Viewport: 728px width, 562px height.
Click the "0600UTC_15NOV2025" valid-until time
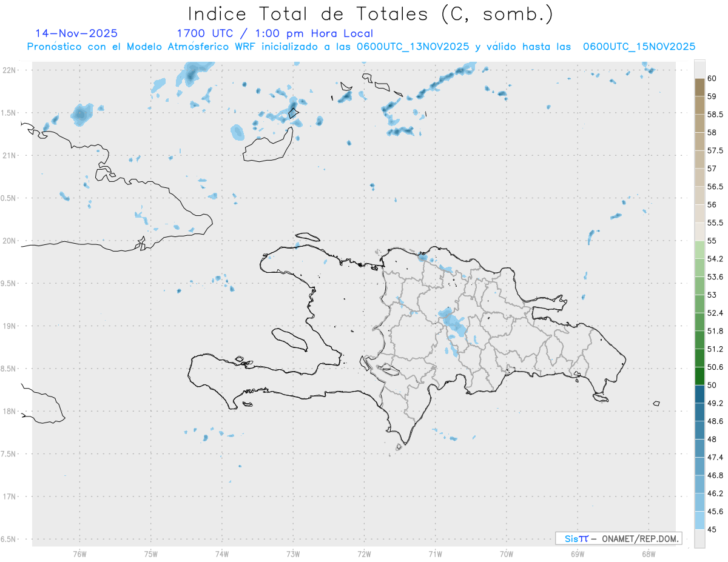[x=639, y=47]
